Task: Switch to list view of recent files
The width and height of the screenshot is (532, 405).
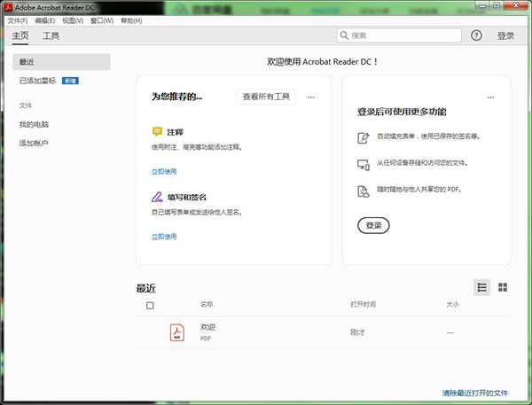Action: tap(481, 288)
